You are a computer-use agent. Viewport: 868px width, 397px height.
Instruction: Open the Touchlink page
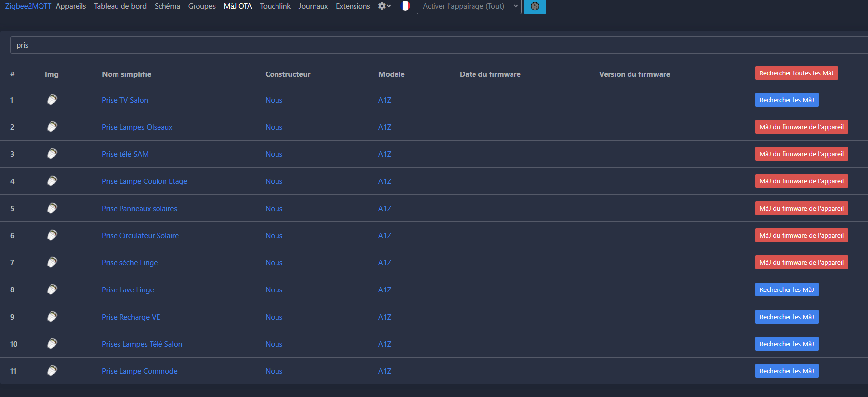[276, 6]
